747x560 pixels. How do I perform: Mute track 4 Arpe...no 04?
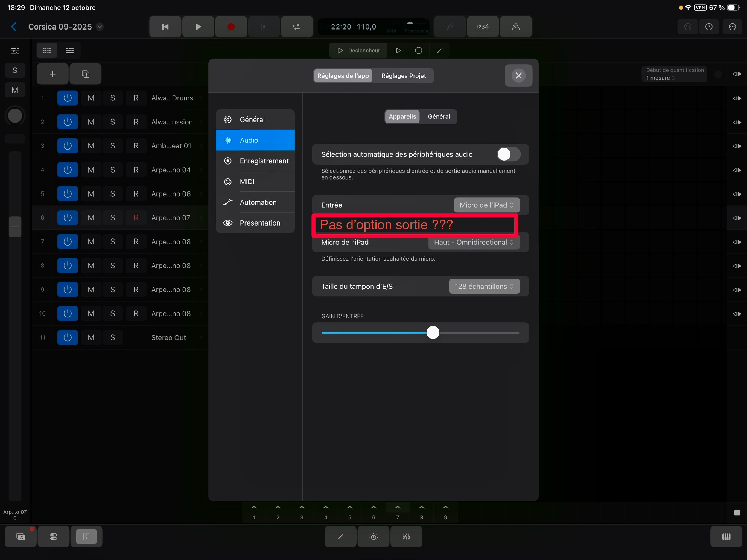(x=91, y=170)
